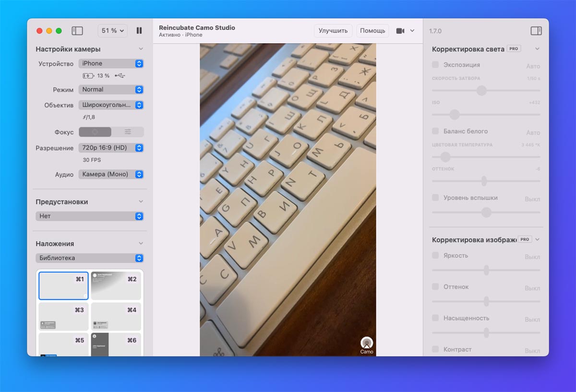Adjust the Оттенок slider in light correction
Viewport: 576px width, 392px height.
tap(486, 181)
